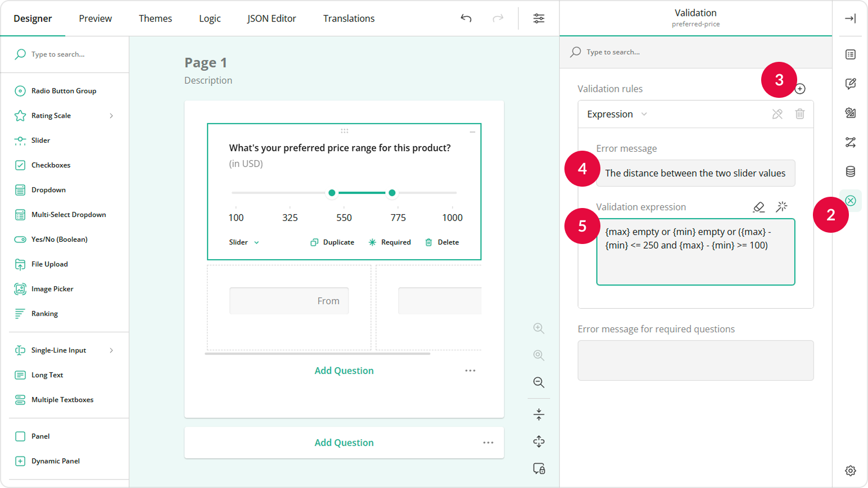Expand the Slider question type dropdown

[x=244, y=242]
